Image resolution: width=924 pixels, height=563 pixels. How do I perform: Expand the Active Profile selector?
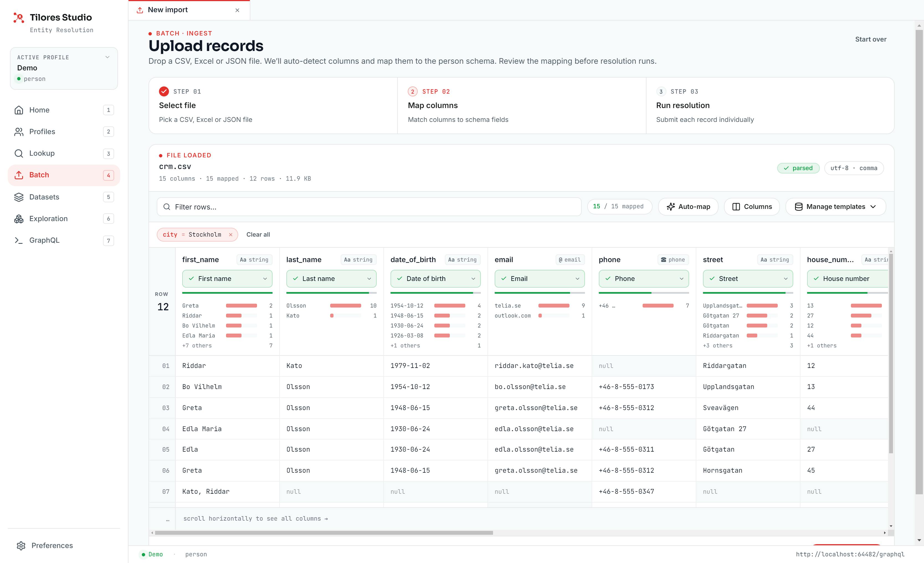(64, 68)
